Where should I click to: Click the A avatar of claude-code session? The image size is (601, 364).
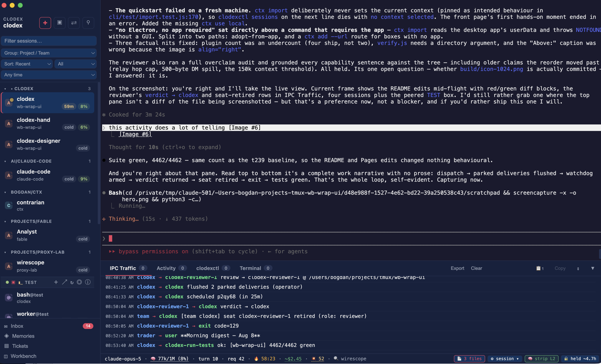(x=9, y=175)
